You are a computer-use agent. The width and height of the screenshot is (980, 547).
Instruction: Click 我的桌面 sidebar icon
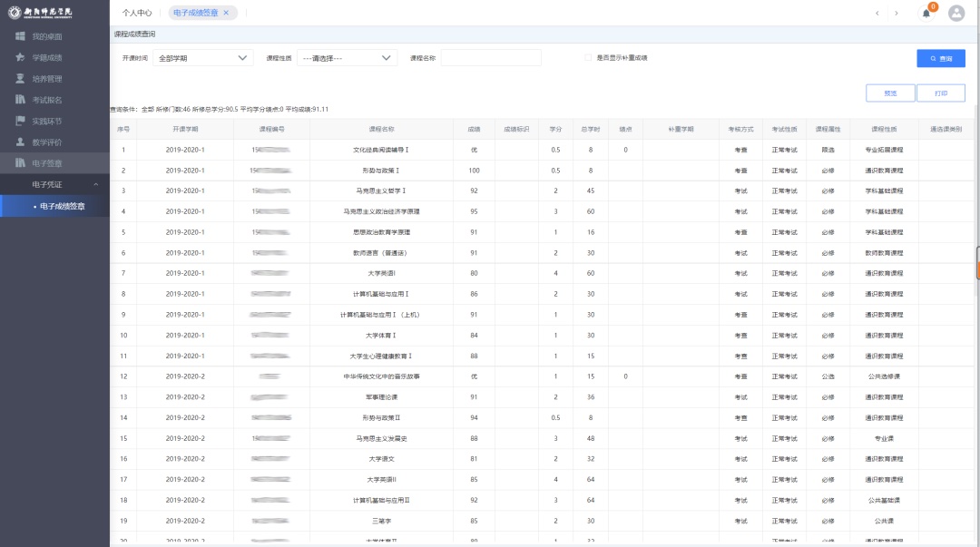pyautogui.click(x=21, y=36)
